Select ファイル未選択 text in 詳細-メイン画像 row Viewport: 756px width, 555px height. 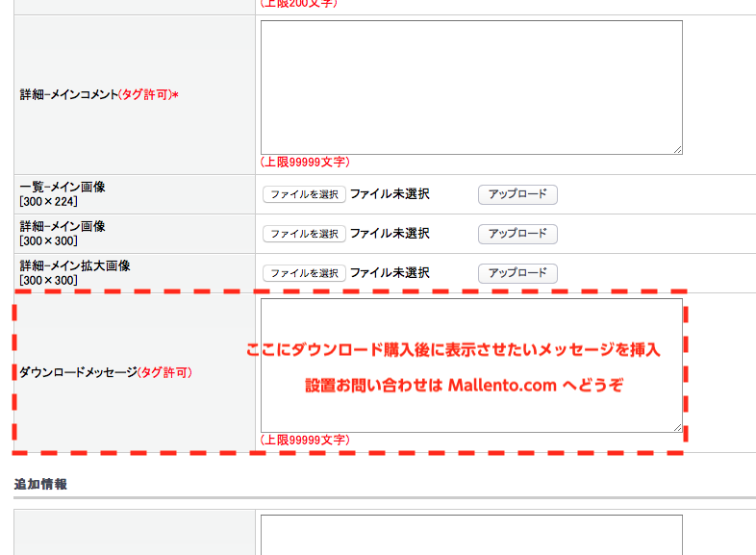(x=390, y=234)
